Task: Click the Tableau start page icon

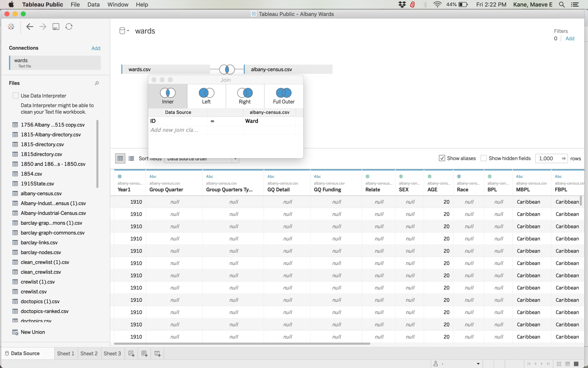Action: 11,26
